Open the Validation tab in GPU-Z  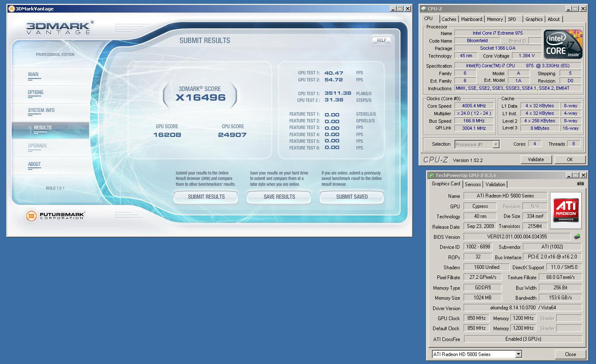[495, 185]
